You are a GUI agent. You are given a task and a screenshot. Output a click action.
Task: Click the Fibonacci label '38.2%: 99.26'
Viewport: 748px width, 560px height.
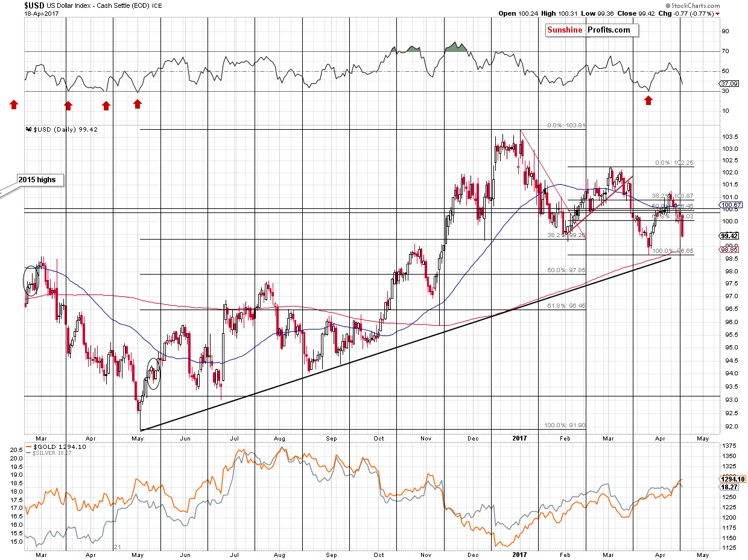click(566, 235)
